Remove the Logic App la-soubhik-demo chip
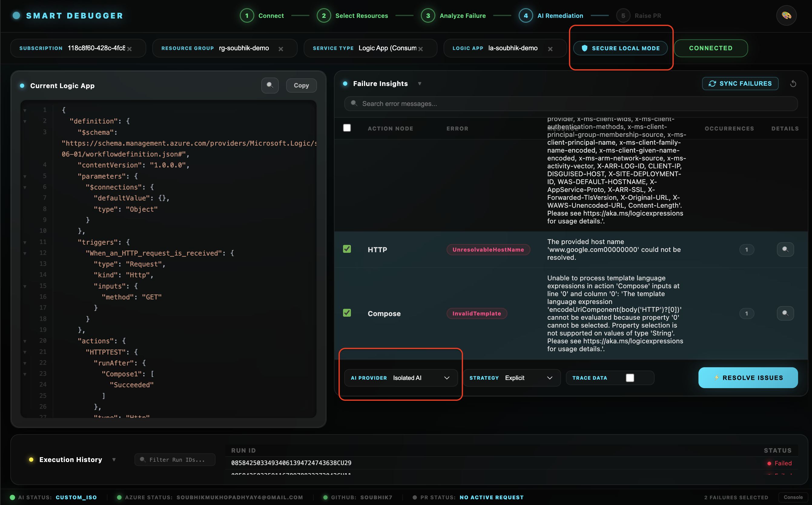Screen dimensions: 812x505 (550, 49)
